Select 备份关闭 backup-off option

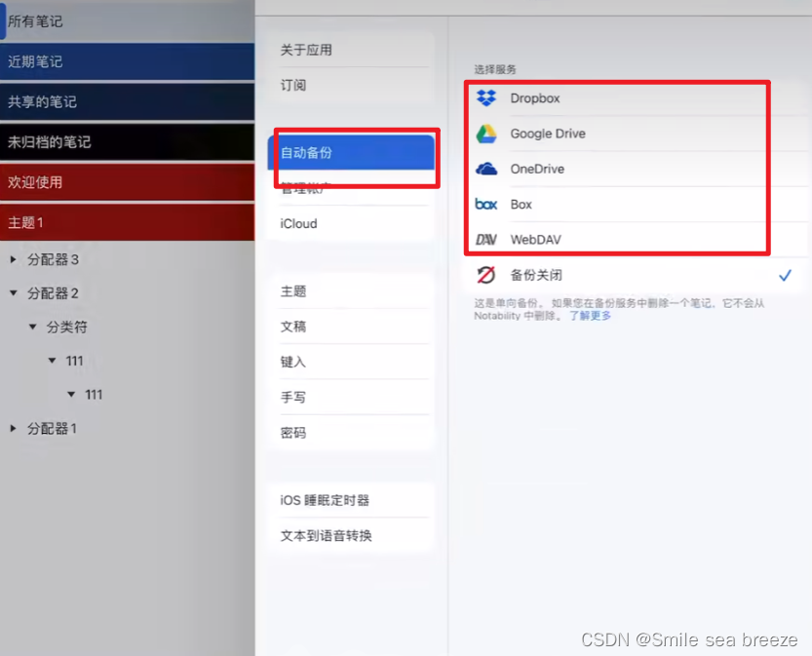click(x=635, y=275)
